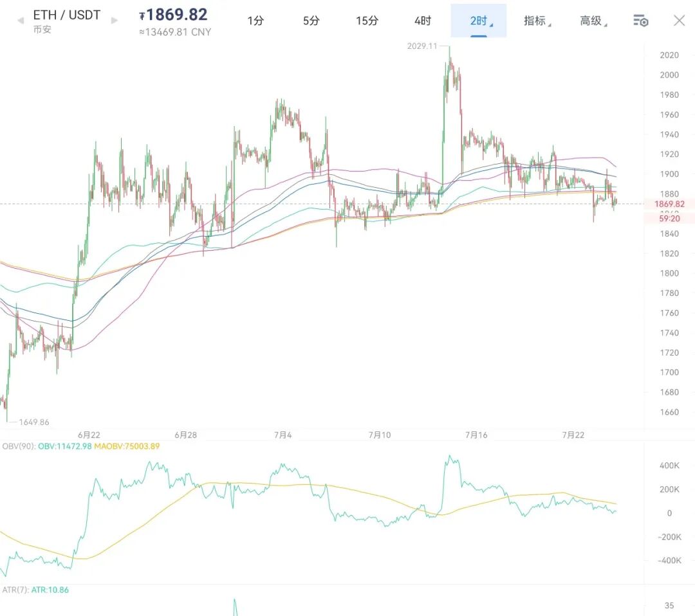Tap the OBV(90) indicator label

(19, 446)
